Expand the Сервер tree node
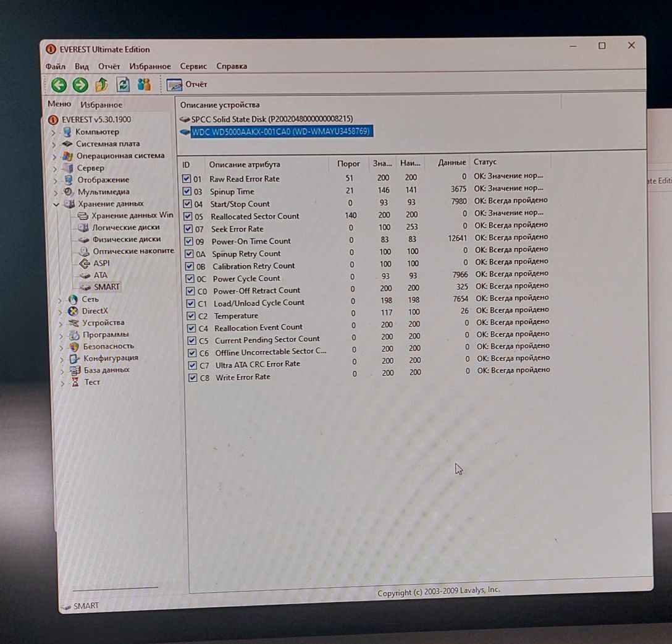This screenshot has width=672, height=644. (55, 169)
